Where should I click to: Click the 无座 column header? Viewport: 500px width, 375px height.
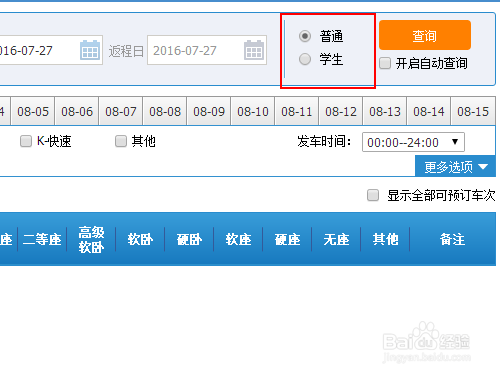click(x=336, y=239)
